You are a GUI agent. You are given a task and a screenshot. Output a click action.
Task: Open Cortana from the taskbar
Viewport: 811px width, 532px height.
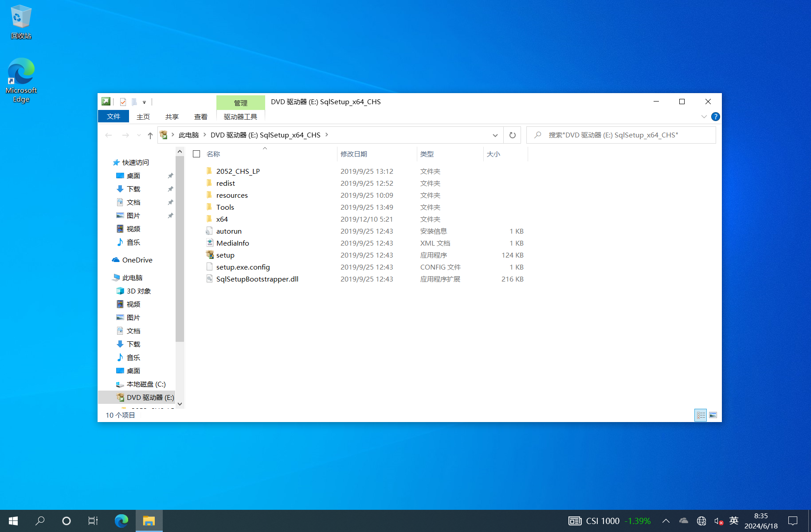point(67,521)
